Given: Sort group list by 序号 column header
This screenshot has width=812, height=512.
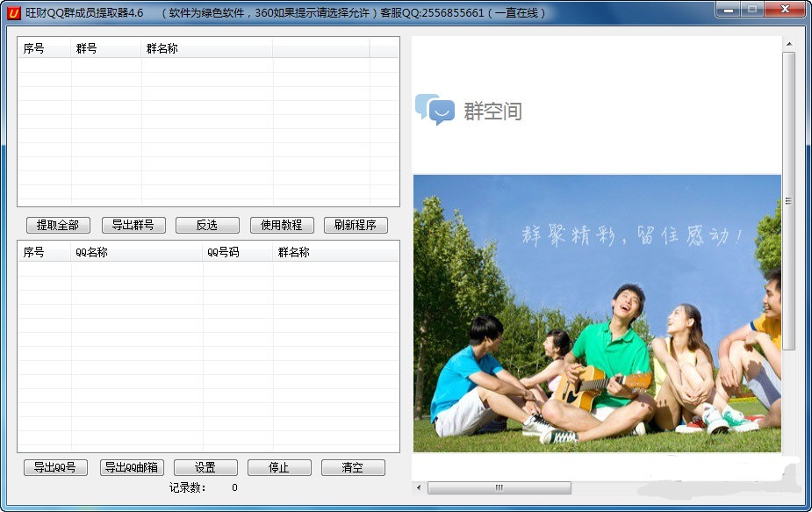Looking at the screenshot, I should click(45, 48).
